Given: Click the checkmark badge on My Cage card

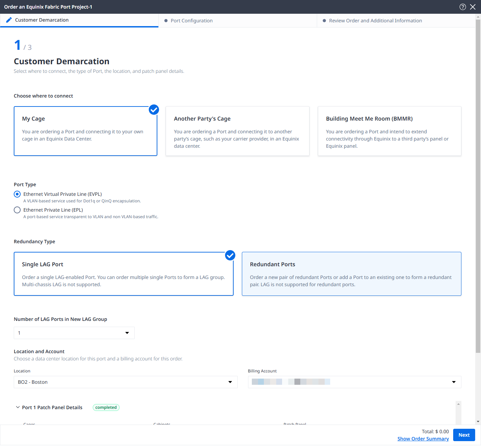Looking at the screenshot, I should point(154,110).
